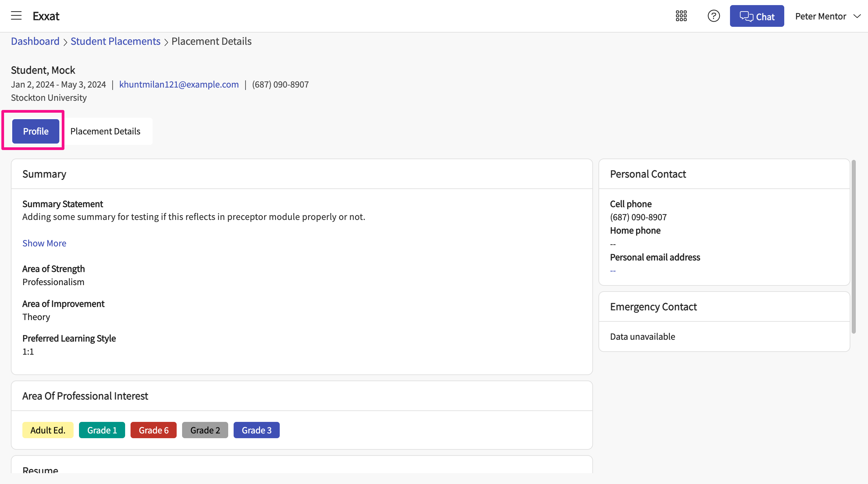The image size is (868, 484).
Task: Click the Adult Ed. interest tag
Action: [x=48, y=430]
